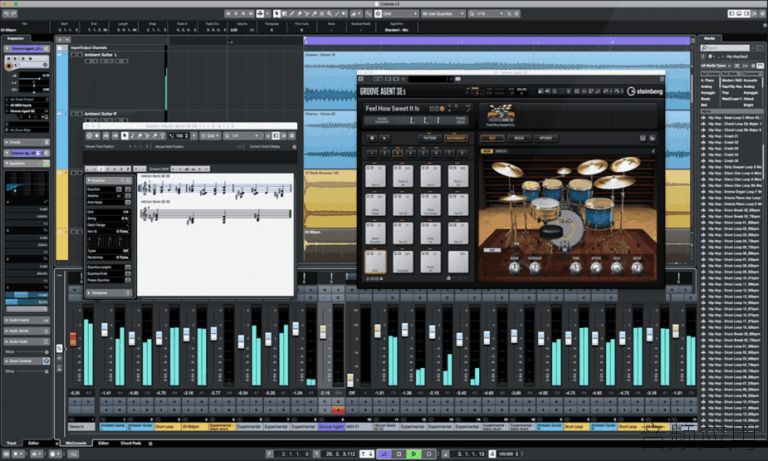The width and height of the screenshot is (768, 461).
Task: Select the Ambient Guitar L track
Action: [100, 55]
